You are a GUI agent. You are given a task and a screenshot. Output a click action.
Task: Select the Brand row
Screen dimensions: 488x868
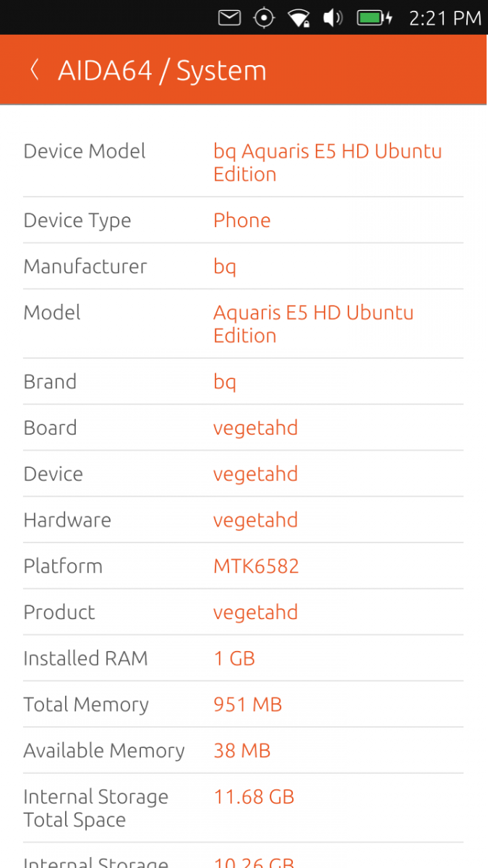point(243,382)
